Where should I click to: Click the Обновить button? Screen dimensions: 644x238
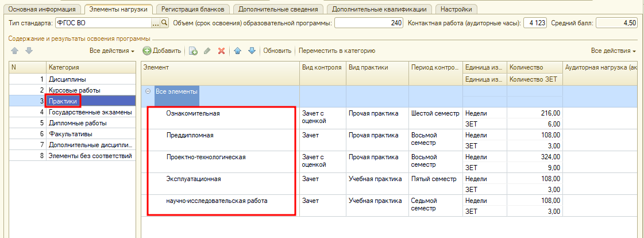click(x=277, y=51)
